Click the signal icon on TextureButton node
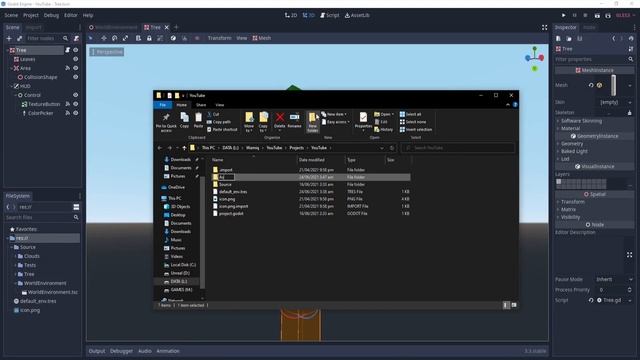This screenshot has height=360, width=640. [67, 104]
